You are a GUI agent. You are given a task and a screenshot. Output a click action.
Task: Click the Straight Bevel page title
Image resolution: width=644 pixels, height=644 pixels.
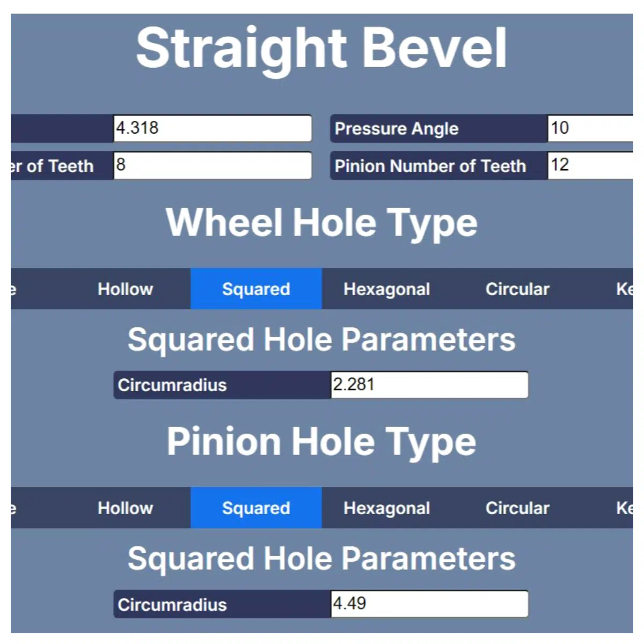click(x=321, y=49)
